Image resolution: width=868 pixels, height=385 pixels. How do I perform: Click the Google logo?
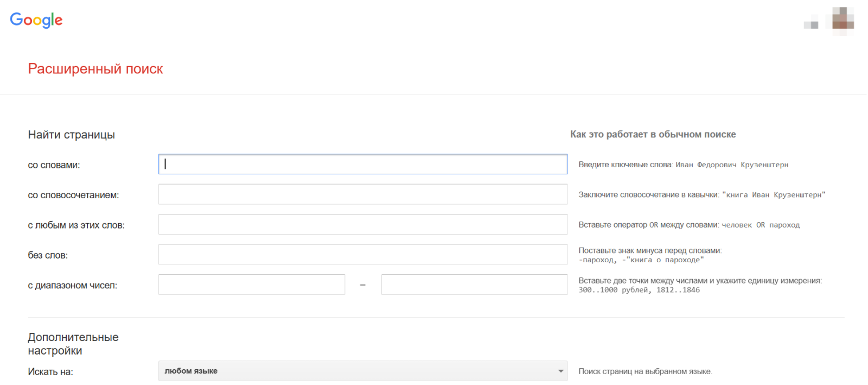tap(36, 20)
